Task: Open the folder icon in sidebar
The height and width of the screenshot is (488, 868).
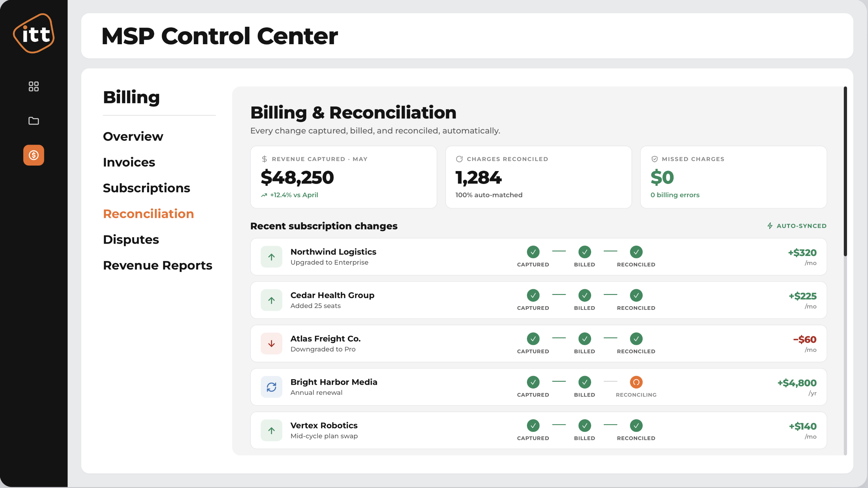Action: point(34,121)
